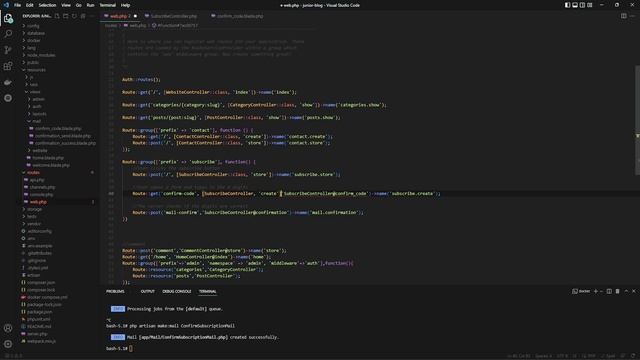
Task: Open the Manage gear icon
Action: point(8,344)
